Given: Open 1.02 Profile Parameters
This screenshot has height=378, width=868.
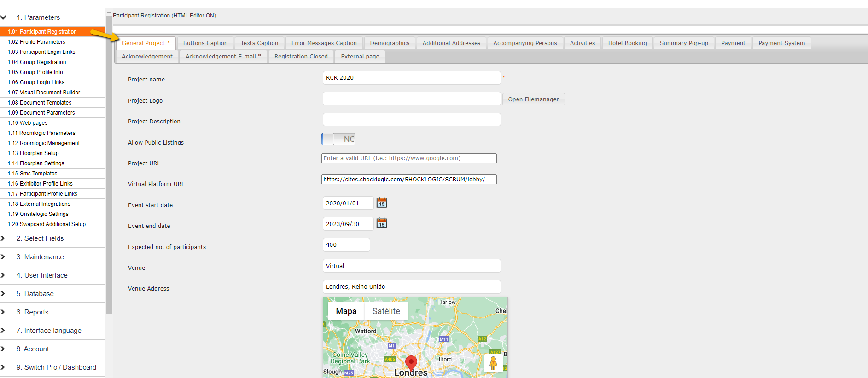Looking at the screenshot, I should coord(52,42).
